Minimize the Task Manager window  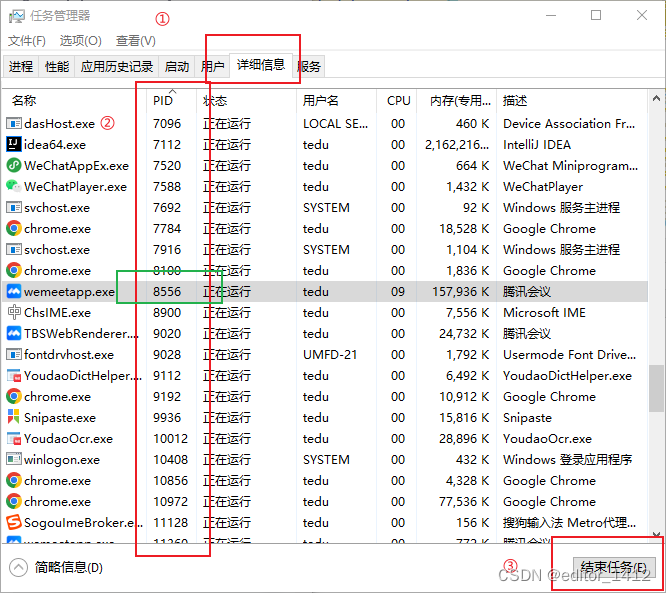click(x=551, y=16)
